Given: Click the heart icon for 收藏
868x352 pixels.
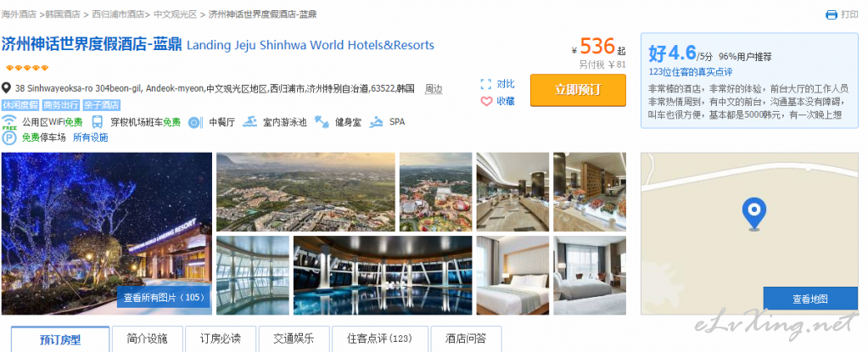Looking at the screenshot, I should click(x=486, y=101).
